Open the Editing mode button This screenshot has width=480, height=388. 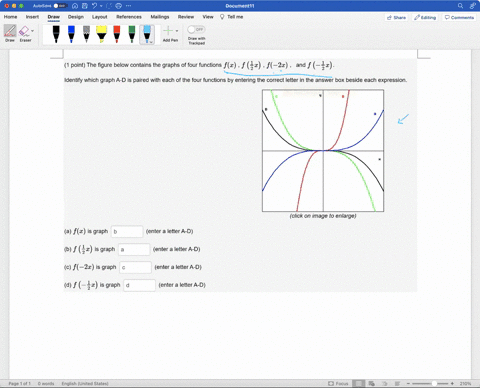pyautogui.click(x=425, y=17)
